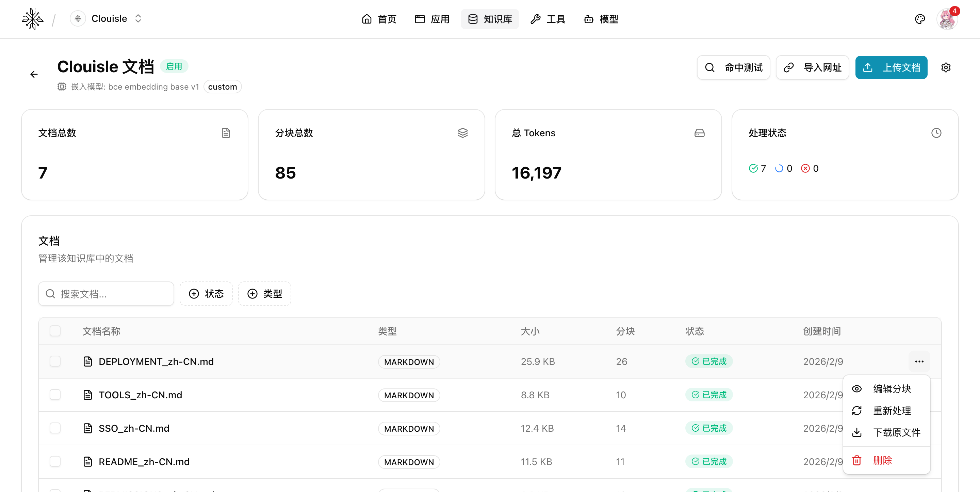
Task: Choose 重新处理 from the context menu
Action: (x=892, y=411)
